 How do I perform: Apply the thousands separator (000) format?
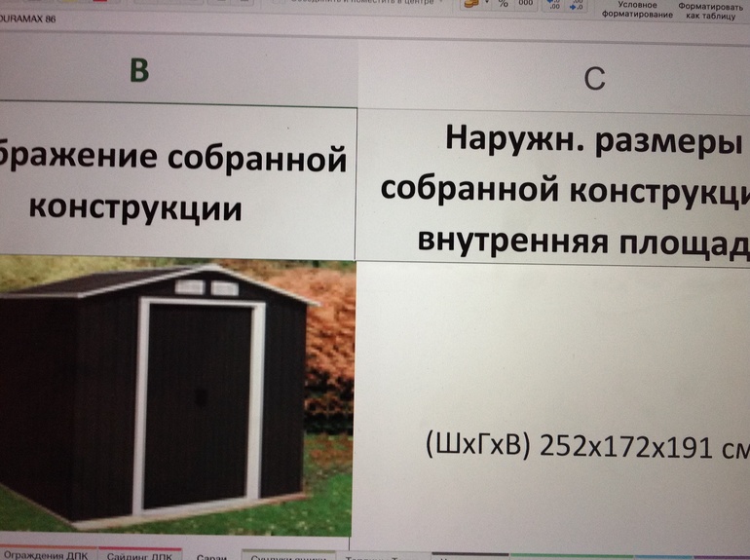tap(525, 5)
